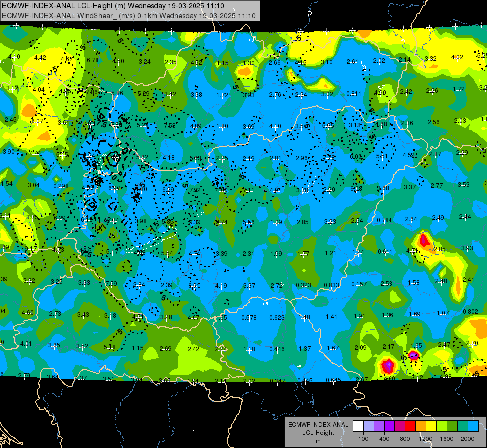Click the orange legend swatch
This screenshot has width=487, height=448.
(x=421, y=426)
